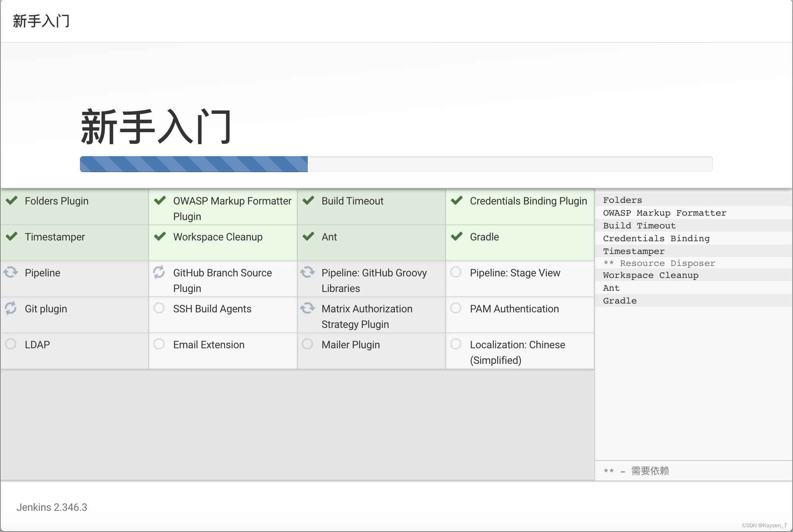Click the Localization: Chinese (Simplified) plugin label

point(517,352)
